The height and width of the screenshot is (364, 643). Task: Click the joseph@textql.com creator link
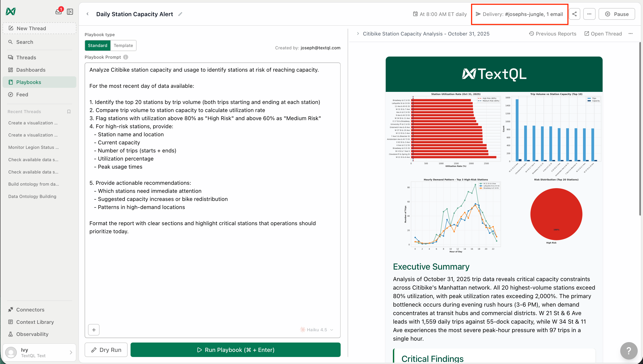320,48
